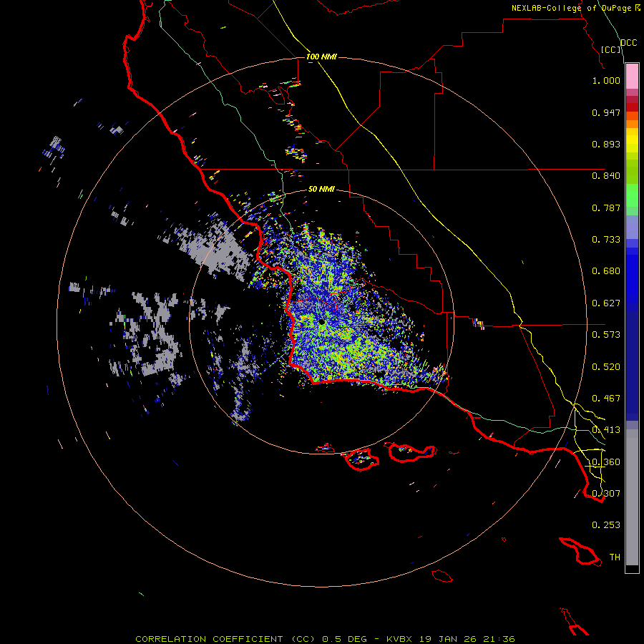Click the 100 NMI range ring label
This screenshot has height=644, width=644.
click(x=321, y=57)
